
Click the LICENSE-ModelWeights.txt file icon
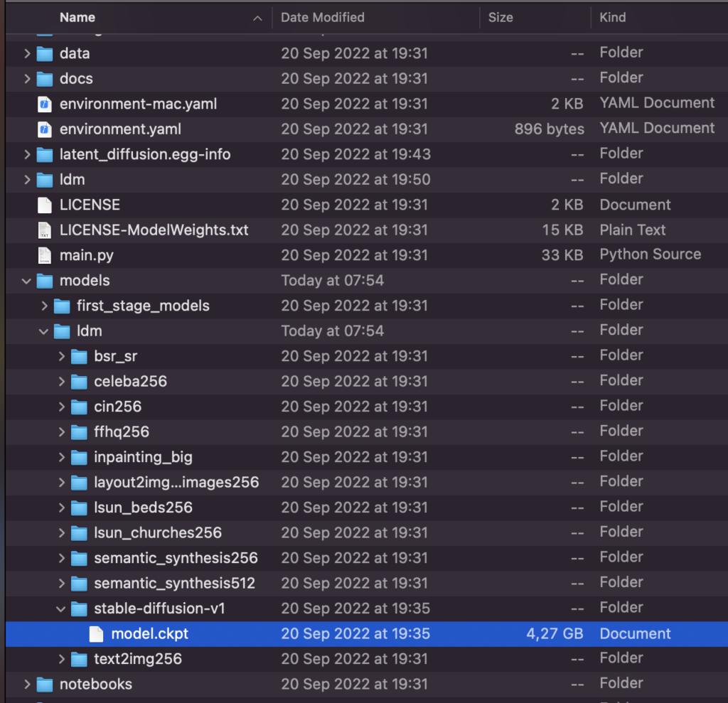pyautogui.click(x=45, y=230)
